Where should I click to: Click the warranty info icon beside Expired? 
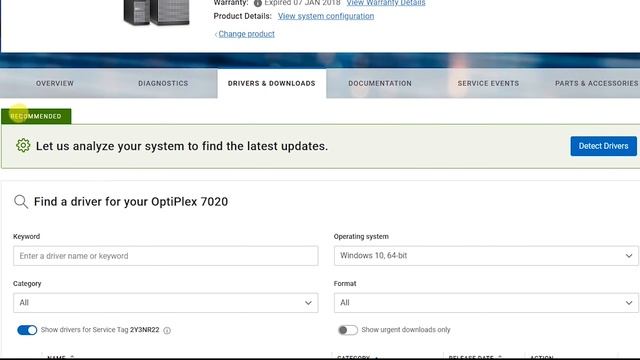pyautogui.click(x=258, y=3)
